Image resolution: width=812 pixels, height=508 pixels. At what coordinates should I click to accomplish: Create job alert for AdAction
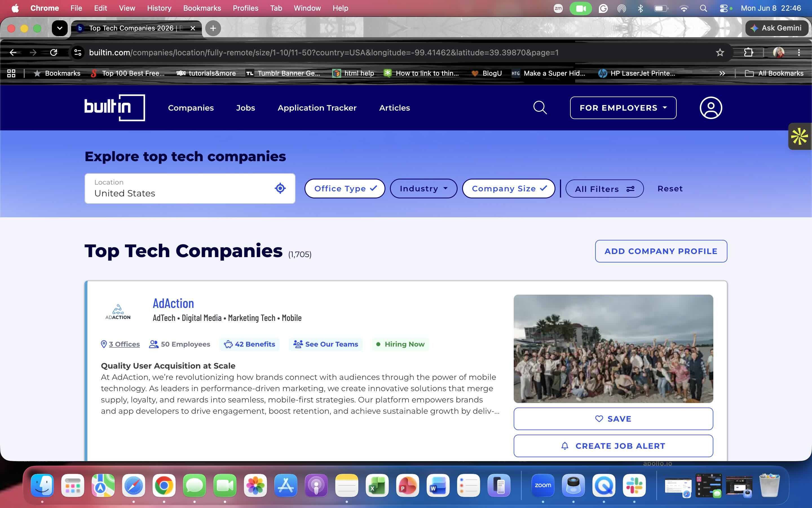tap(613, 446)
